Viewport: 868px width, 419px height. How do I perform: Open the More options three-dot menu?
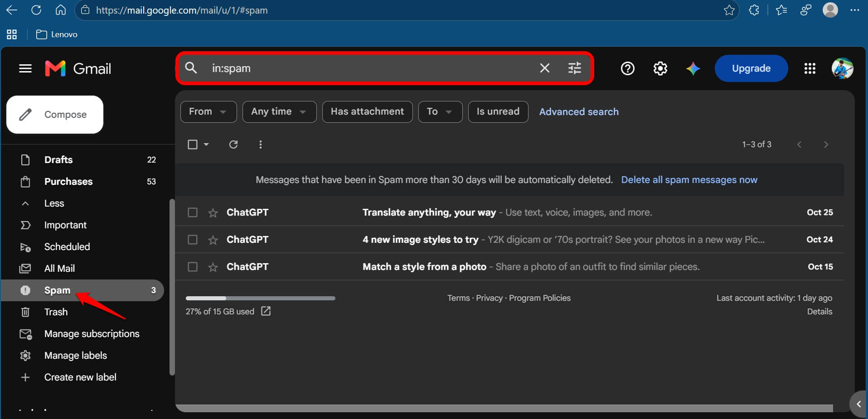260,144
